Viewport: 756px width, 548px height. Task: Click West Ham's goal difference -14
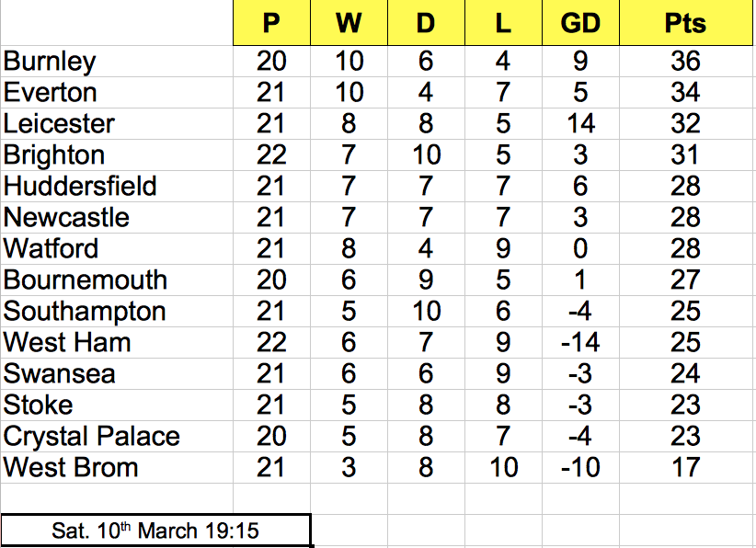(x=580, y=343)
